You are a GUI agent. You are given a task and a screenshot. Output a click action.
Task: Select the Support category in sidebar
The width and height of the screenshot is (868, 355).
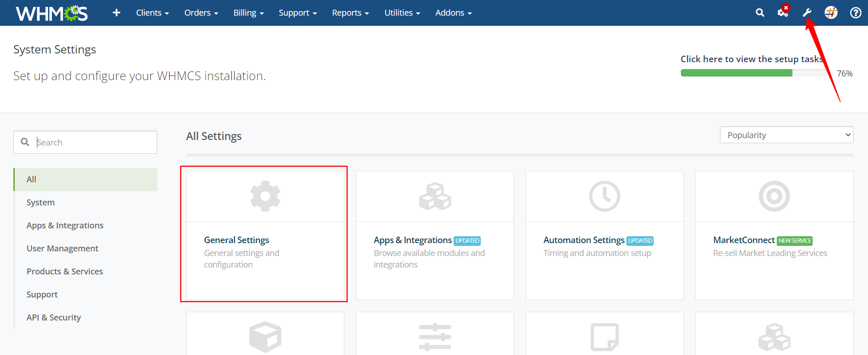point(42,295)
